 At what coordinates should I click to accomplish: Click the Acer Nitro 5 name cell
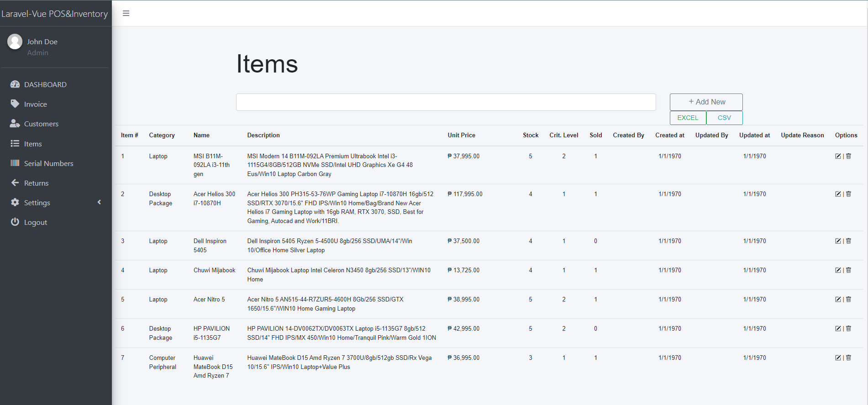(209, 299)
